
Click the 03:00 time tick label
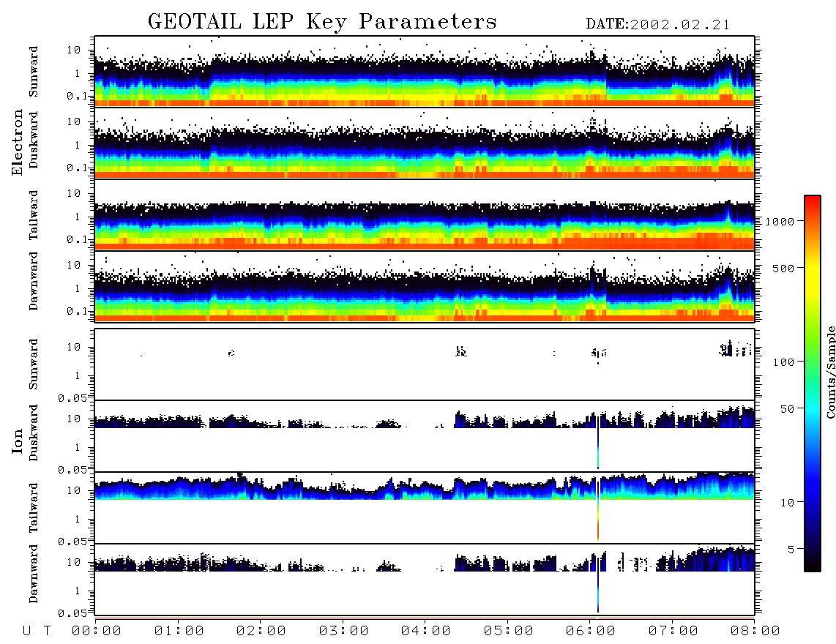pos(344,632)
